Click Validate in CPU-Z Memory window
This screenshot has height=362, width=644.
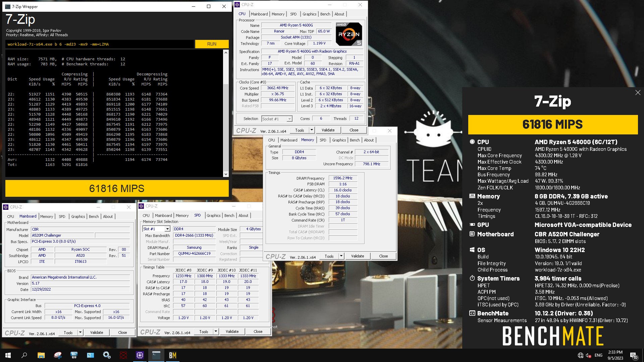[x=358, y=256]
